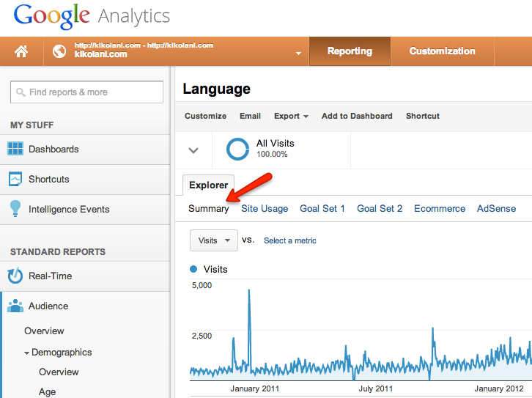Open the Export dropdown menu
The height and width of the screenshot is (398, 532).
pyautogui.click(x=291, y=116)
